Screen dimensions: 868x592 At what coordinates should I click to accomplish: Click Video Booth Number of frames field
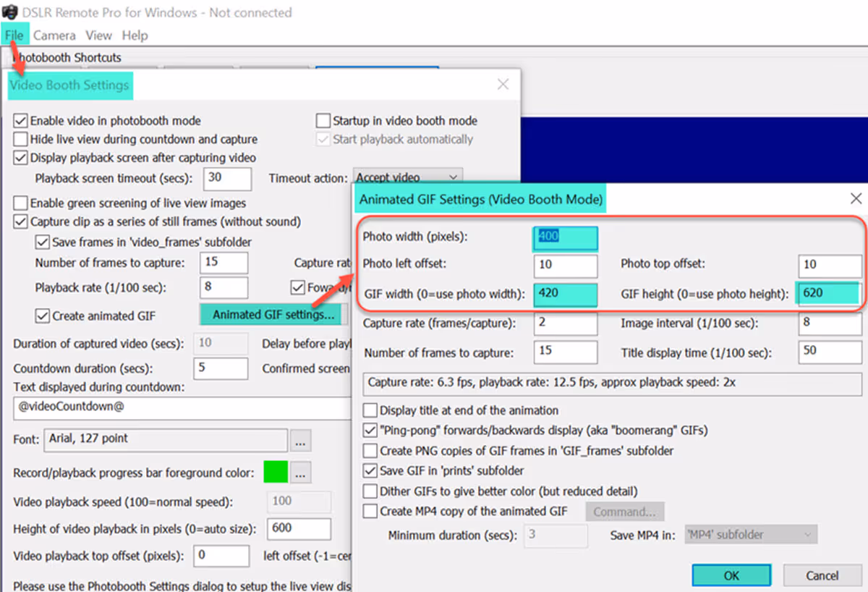tap(224, 263)
